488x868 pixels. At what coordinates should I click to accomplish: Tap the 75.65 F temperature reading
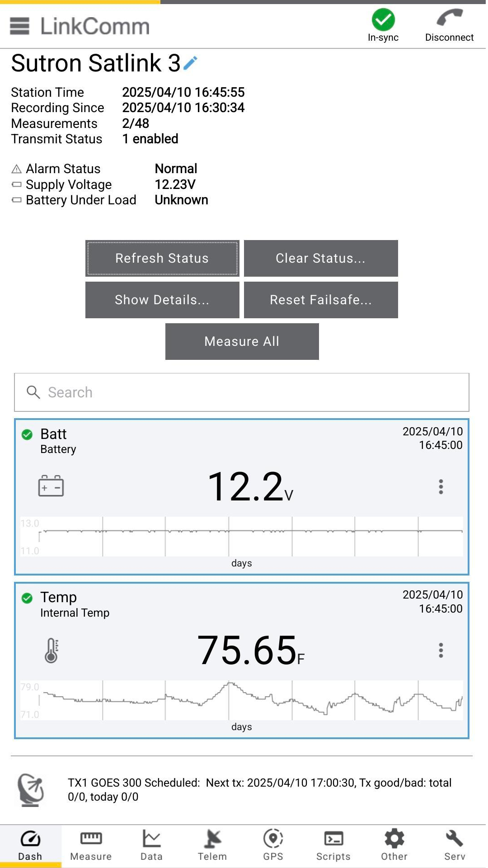(251, 651)
